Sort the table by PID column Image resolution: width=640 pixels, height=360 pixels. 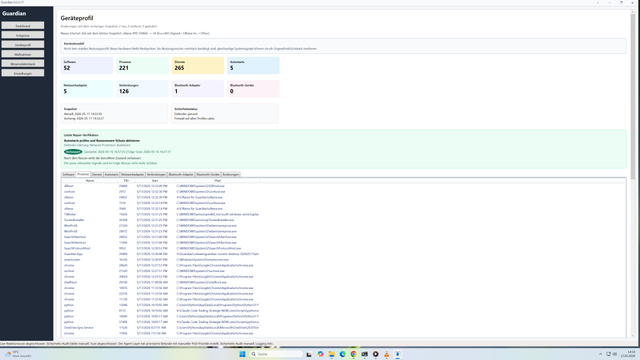[x=126, y=180]
